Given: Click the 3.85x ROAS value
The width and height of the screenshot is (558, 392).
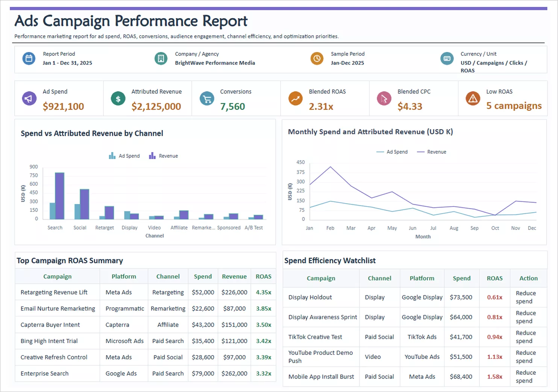Looking at the screenshot, I should 264,308.
